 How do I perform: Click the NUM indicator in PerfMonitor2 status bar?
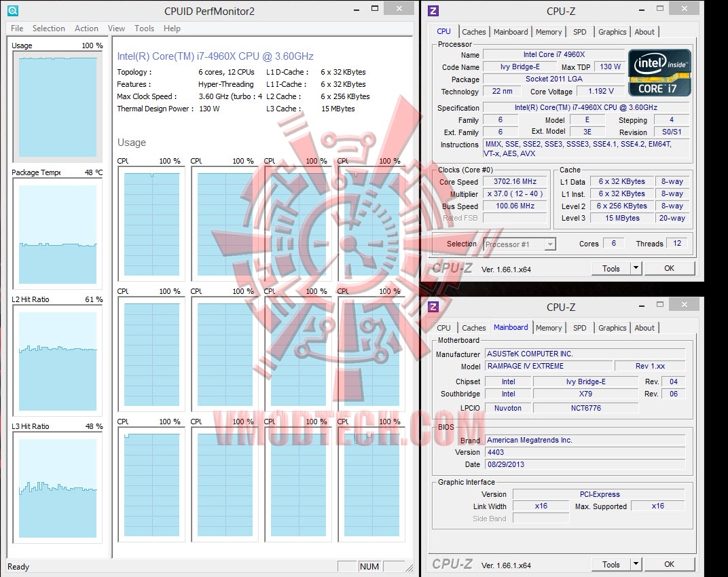point(369,566)
